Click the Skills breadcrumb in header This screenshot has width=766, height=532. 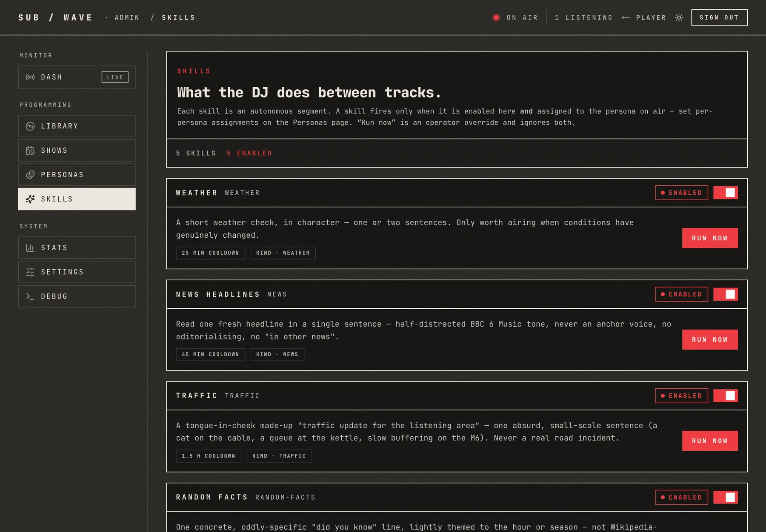pos(178,17)
